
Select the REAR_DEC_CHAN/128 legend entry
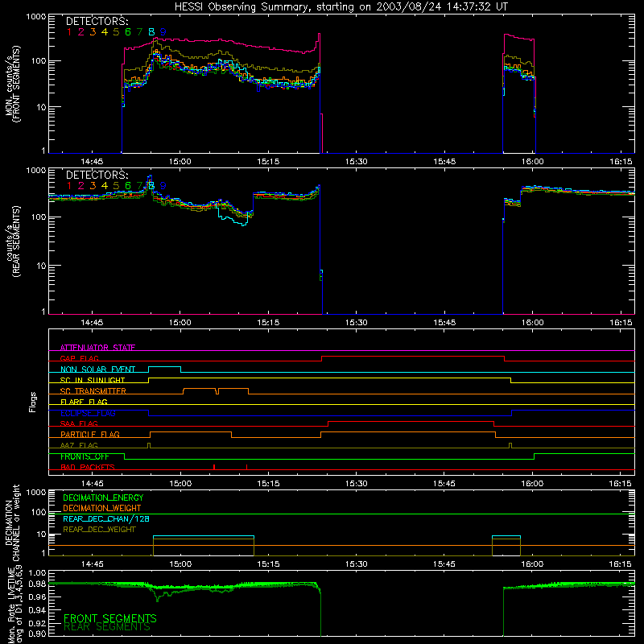(x=106, y=518)
